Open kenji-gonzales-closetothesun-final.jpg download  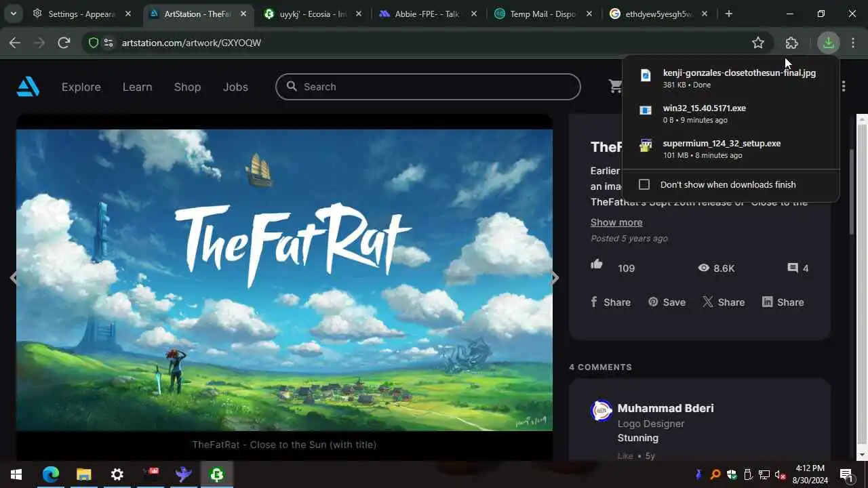(x=730, y=78)
